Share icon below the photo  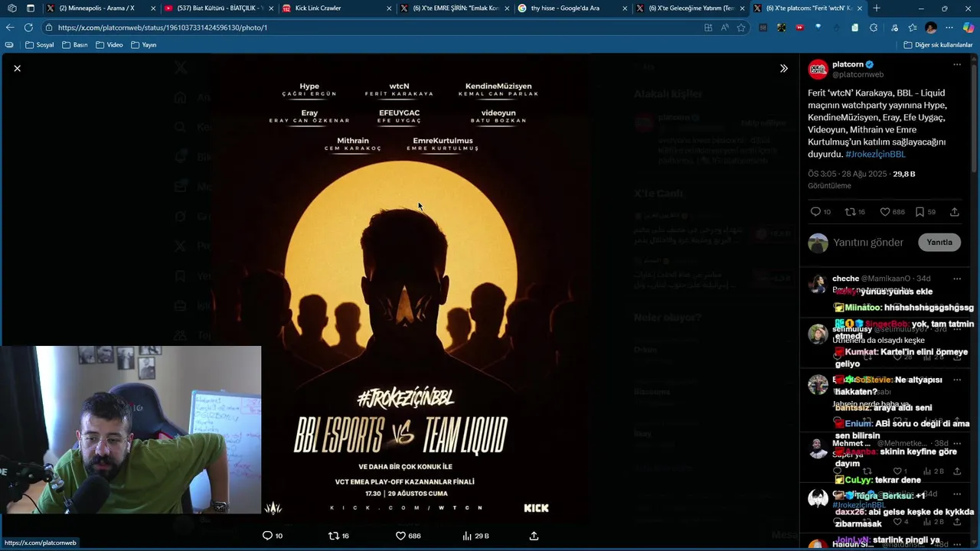click(x=534, y=536)
